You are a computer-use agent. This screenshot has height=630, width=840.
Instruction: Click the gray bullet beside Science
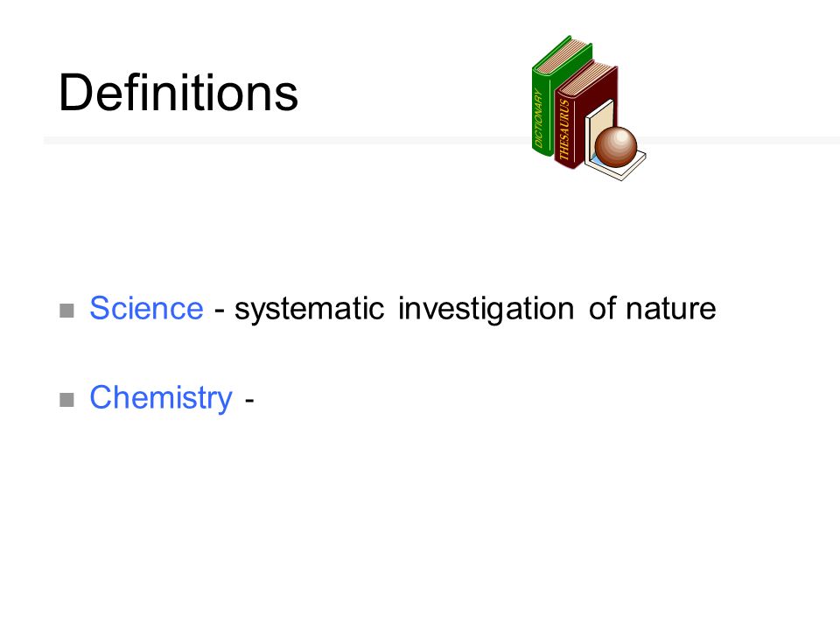67,311
